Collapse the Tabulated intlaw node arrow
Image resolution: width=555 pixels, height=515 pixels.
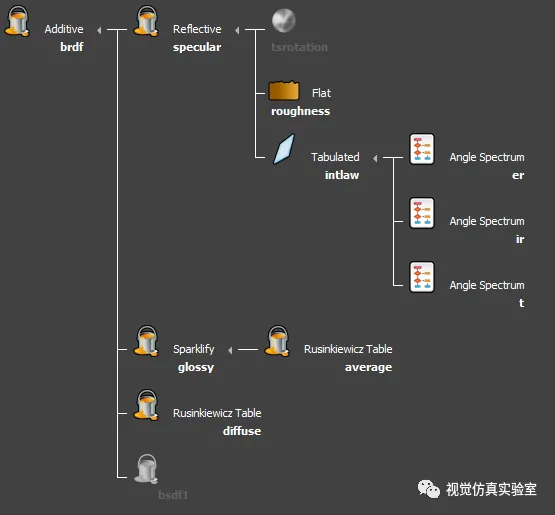click(375, 158)
